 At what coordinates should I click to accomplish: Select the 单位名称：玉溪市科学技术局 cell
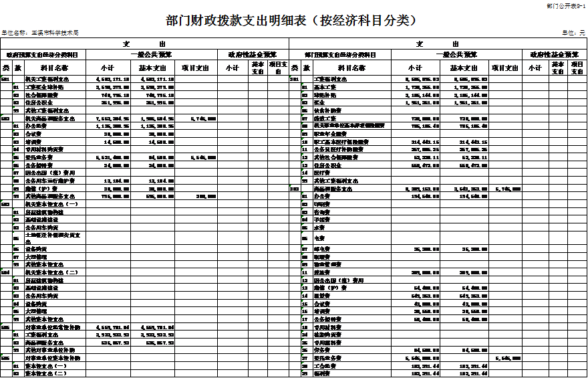click(x=41, y=32)
